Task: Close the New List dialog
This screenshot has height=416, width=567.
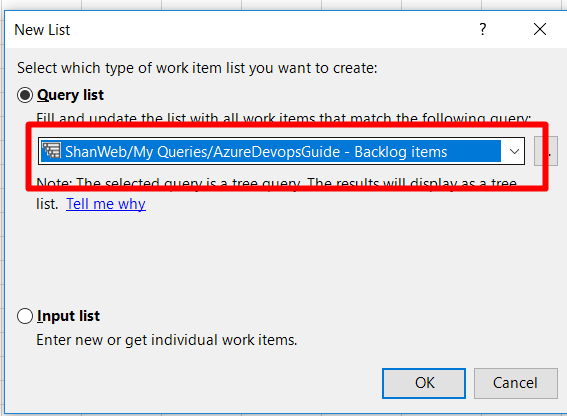Action: click(540, 29)
